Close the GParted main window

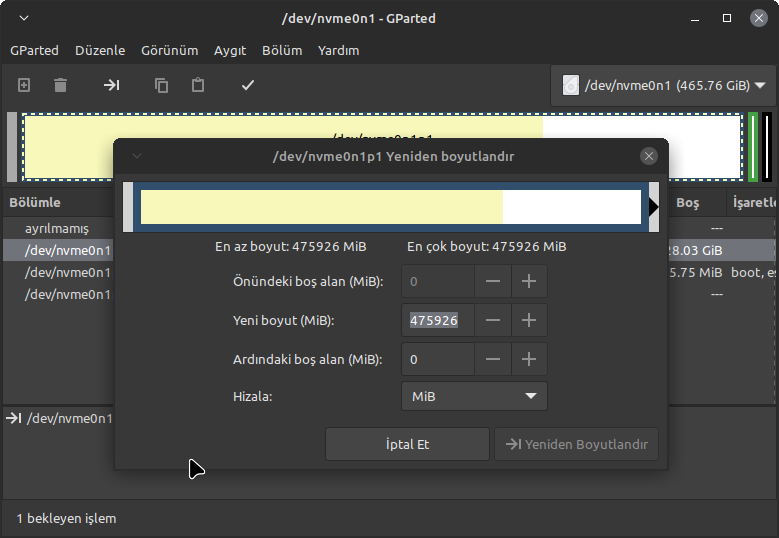click(x=759, y=18)
